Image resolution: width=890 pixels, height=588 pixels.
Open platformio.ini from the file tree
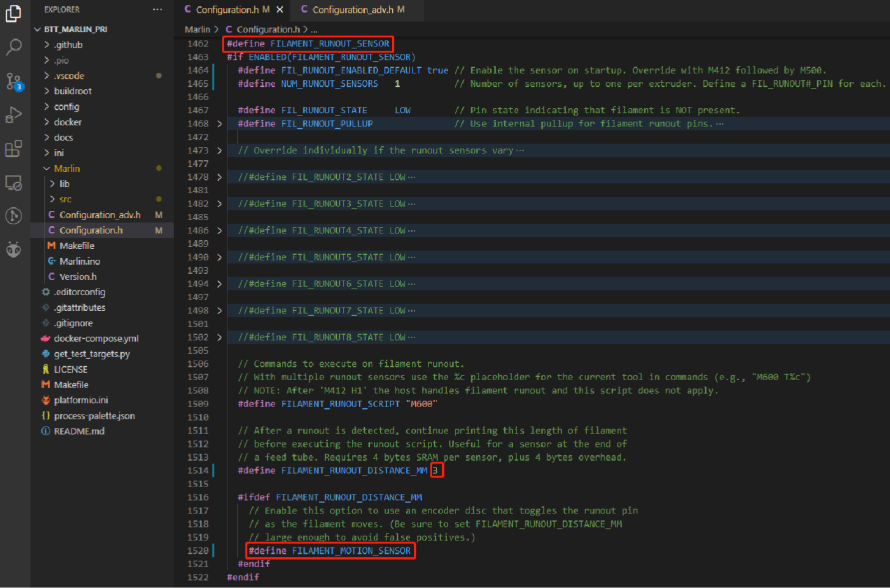pos(81,400)
